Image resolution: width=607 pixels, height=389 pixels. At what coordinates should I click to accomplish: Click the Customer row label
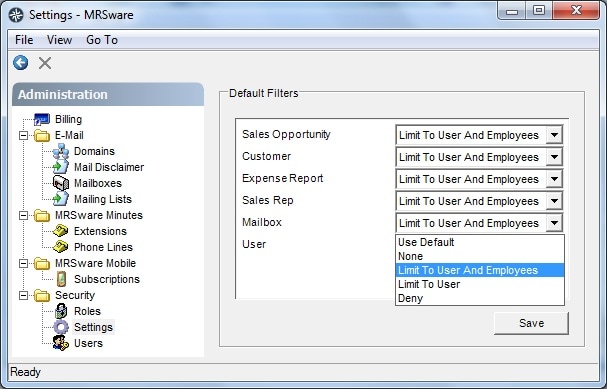[x=266, y=156]
